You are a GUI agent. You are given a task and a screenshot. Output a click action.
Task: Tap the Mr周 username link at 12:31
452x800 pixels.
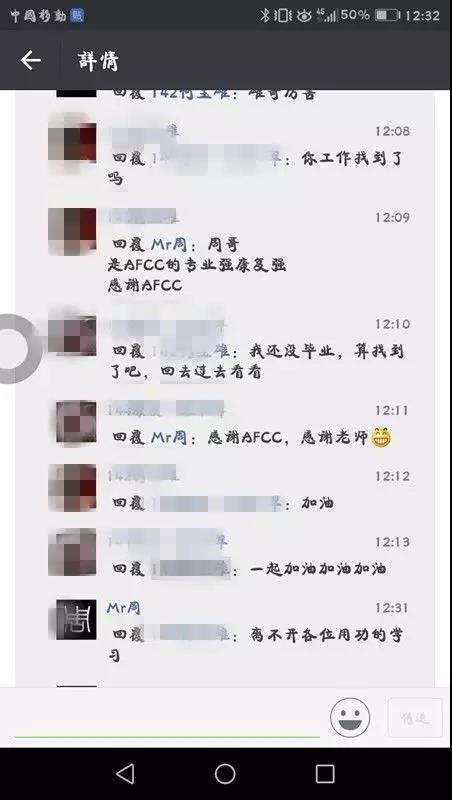point(123,608)
